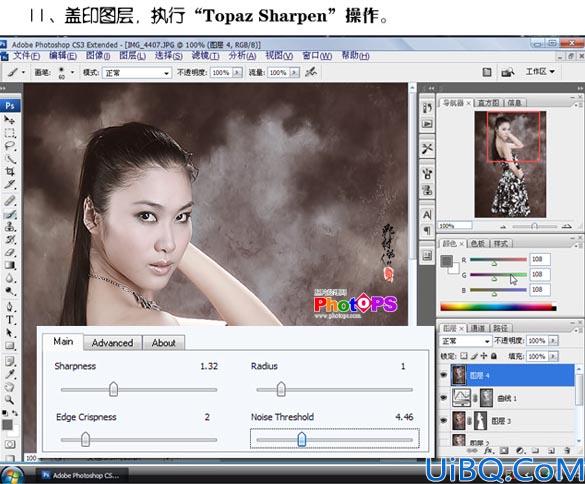This screenshot has height=484, width=585.
Task: Select the Curves 1 layer mask thumbnail
Action: coord(486,398)
